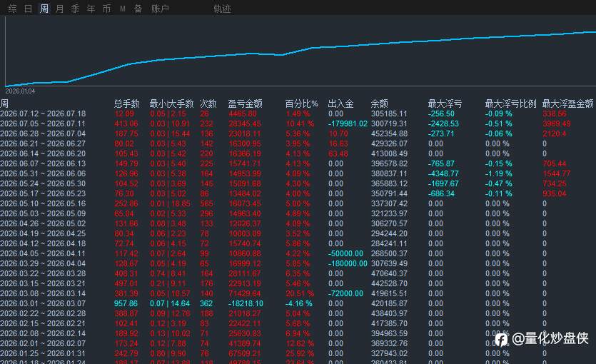This screenshot has height=364, width=596.
Task: Click the 最大浮亏 column header
Action: [445, 103]
